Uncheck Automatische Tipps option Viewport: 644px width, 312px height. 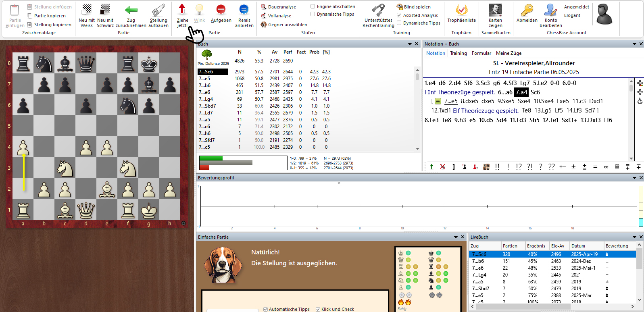click(x=266, y=309)
